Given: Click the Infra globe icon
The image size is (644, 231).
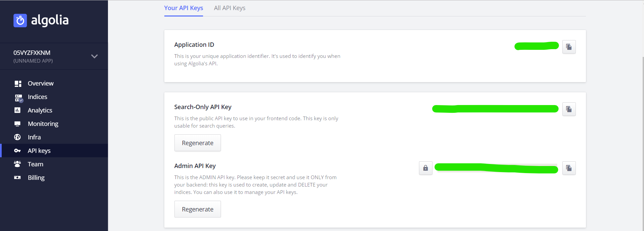Looking at the screenshot, I should coord(18,137).
